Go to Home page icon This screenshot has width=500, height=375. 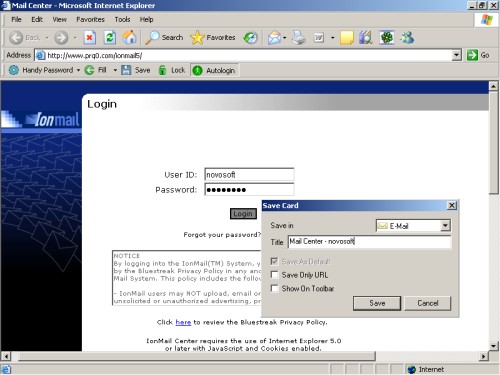[129, 38]
